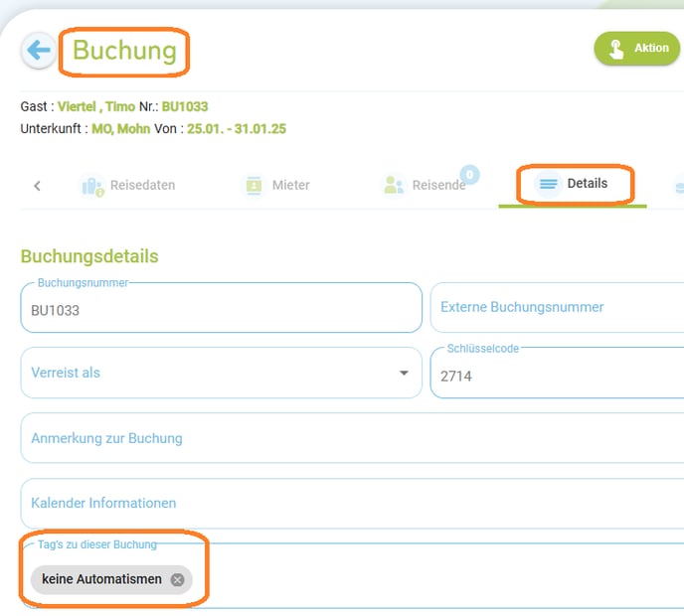Viewport: 684px width, 616px height.
Task: Click the Tag's zu dieser Buchung field
Action: tap(352, 575)
